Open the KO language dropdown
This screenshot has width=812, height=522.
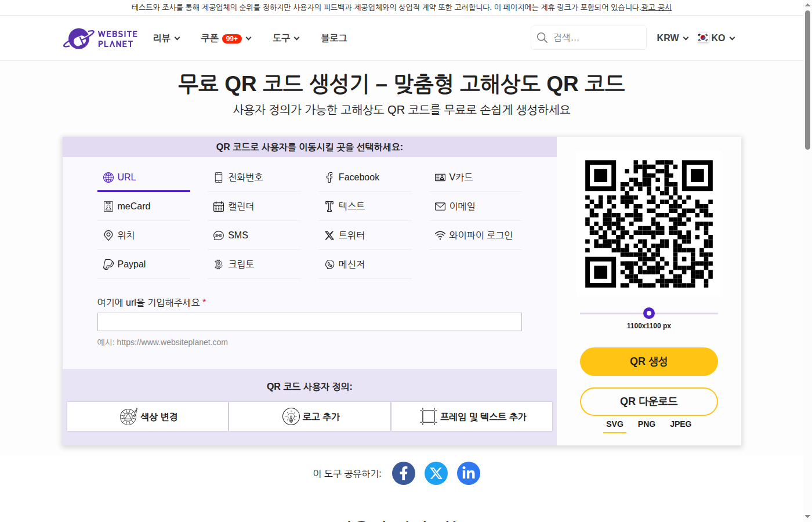point(716,38)
